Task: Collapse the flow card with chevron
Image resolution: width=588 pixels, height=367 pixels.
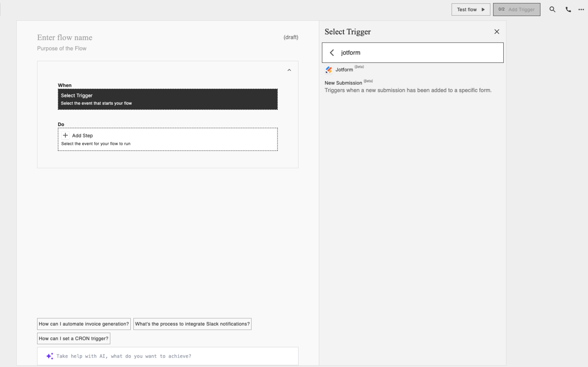Action: click(289, 70)
